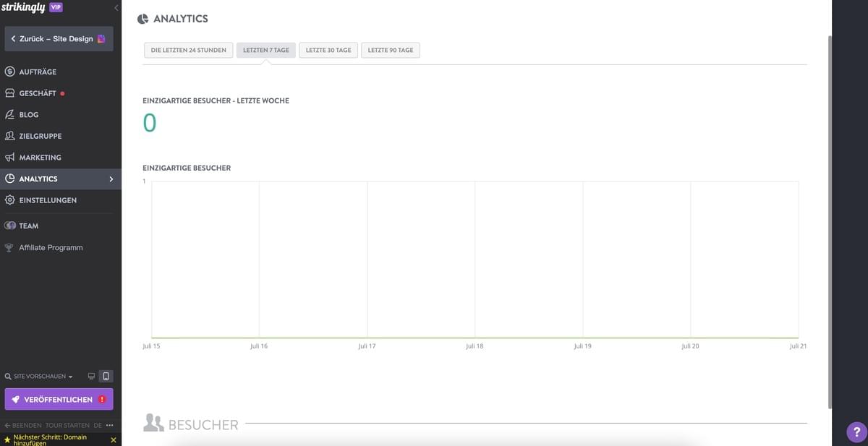Screen dimensions: 868x446
Task: Select Letzte 30 Tage tab
Action: 328,51
